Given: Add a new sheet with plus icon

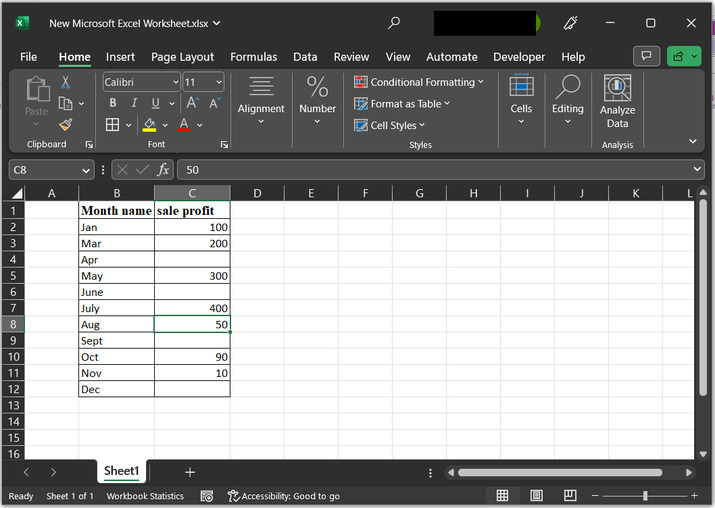Looking at the screenshot, I should [190, 472].
